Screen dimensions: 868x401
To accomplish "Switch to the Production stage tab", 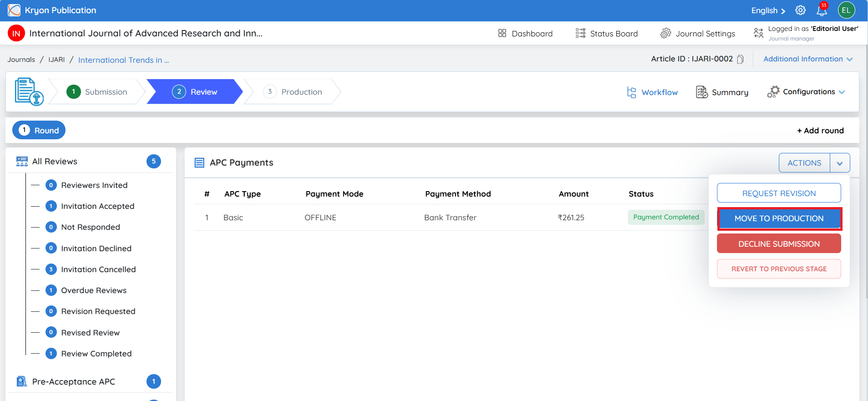I will 293,92.
